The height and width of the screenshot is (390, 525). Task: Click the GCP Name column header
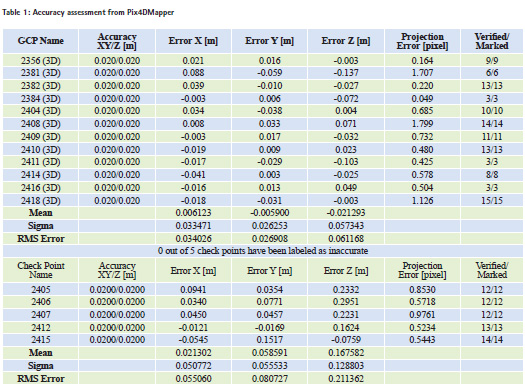pos(41,41)
